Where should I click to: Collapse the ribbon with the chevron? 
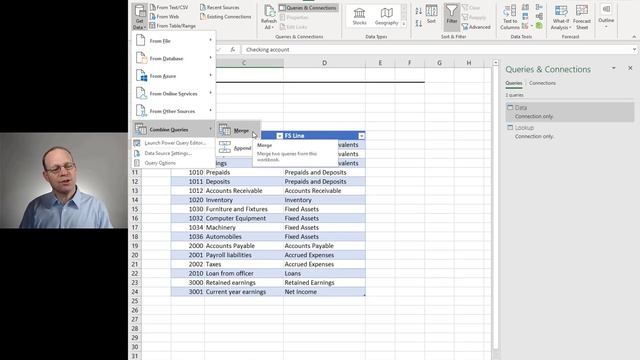coord(634,37)
